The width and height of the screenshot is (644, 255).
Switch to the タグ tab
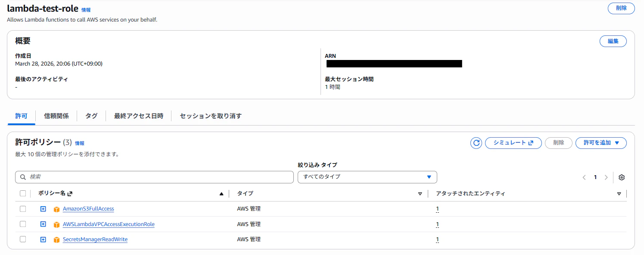point(91,116)
